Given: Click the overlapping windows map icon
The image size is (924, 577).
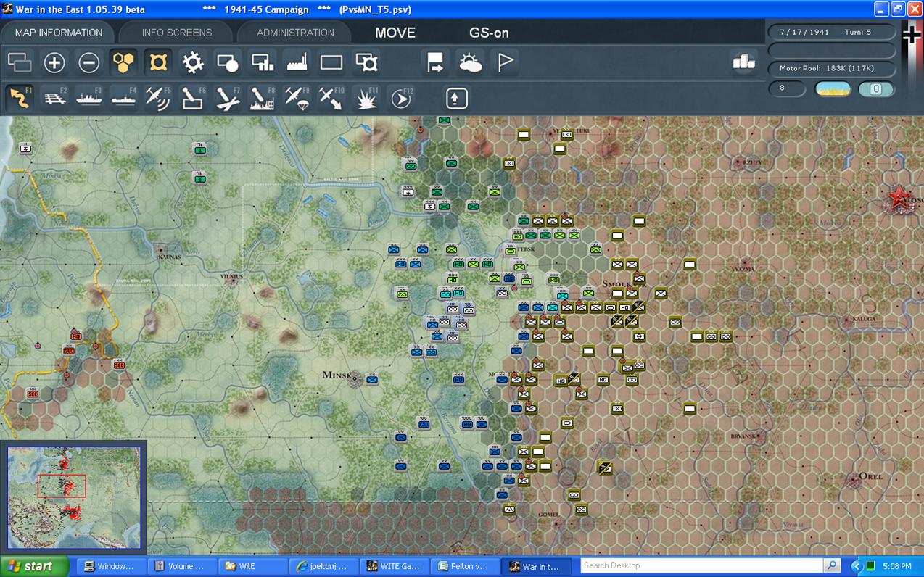Looking at the screenshot, I should pos(20,62).
